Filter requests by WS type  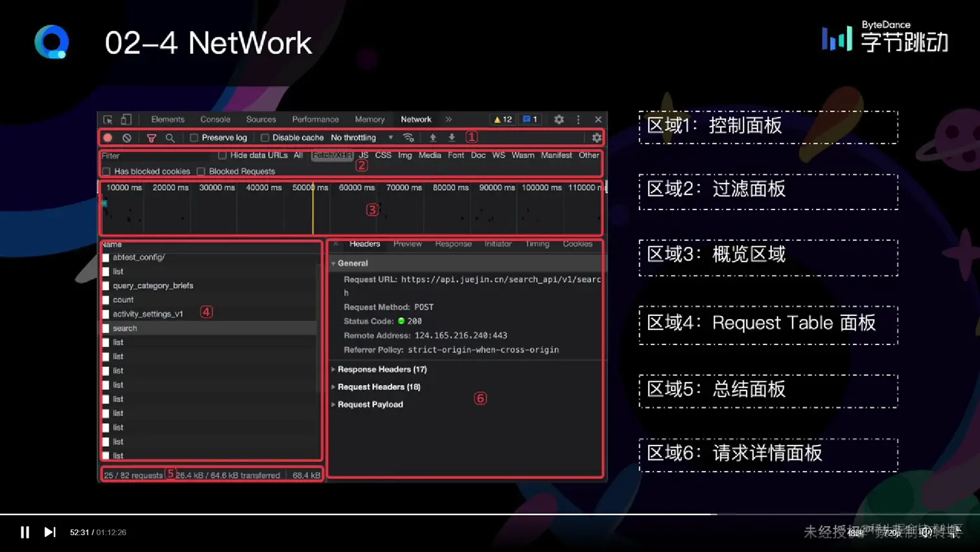(x=498, y=156)
